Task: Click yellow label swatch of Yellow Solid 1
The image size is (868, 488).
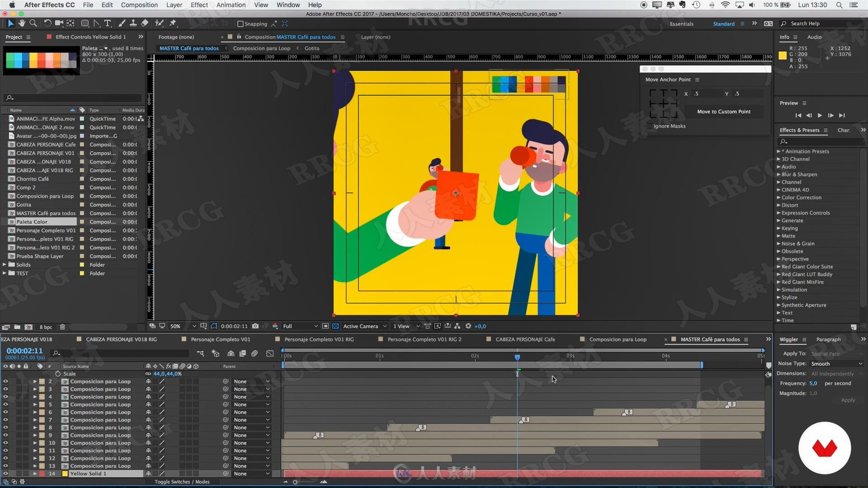Action: [x=65, y=474]
